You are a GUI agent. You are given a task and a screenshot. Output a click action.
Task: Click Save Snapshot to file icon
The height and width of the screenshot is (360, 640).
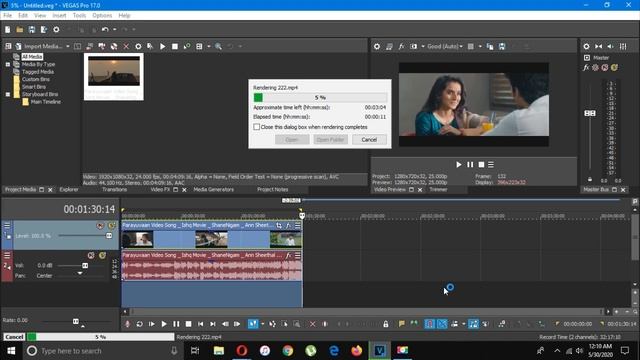[502, 47]
